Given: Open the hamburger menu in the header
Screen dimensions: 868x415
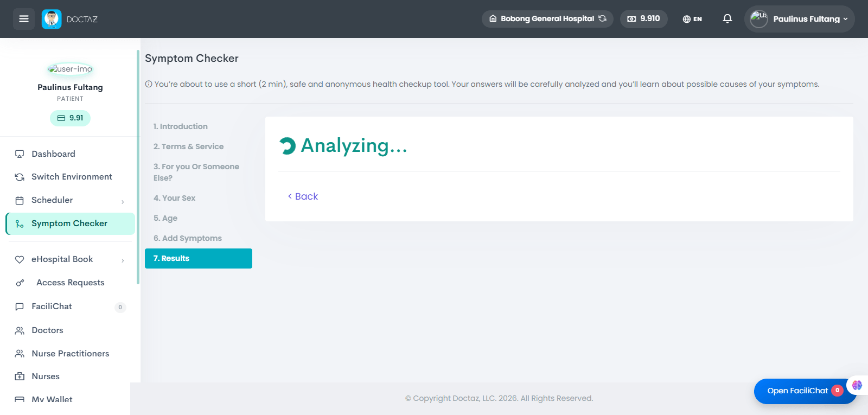Looking at the screenshot, I should (x=24, y=19).
